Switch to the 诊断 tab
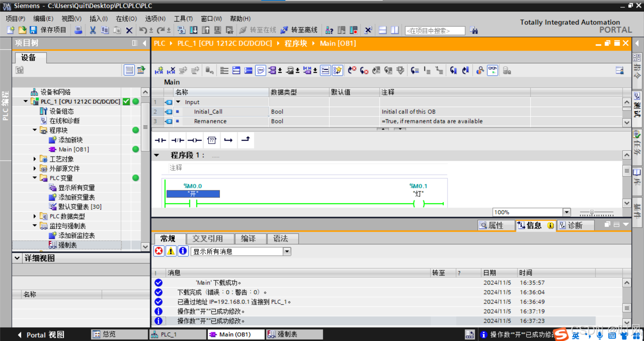 pos(575,225)
